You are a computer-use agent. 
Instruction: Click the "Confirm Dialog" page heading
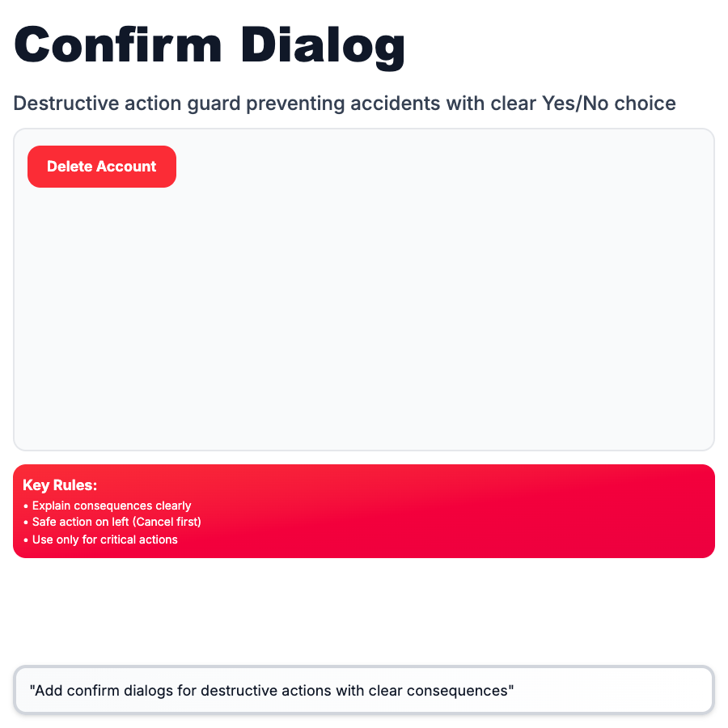pos(210,45)
